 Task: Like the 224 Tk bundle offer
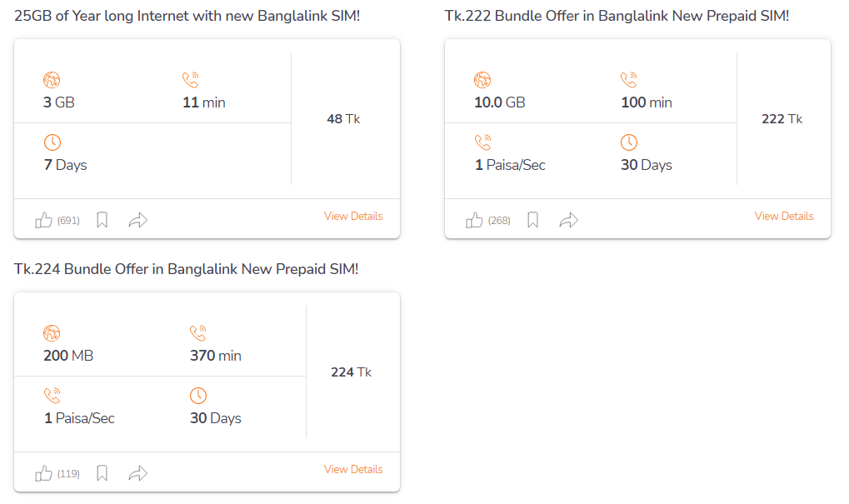(x=44, y=474)
